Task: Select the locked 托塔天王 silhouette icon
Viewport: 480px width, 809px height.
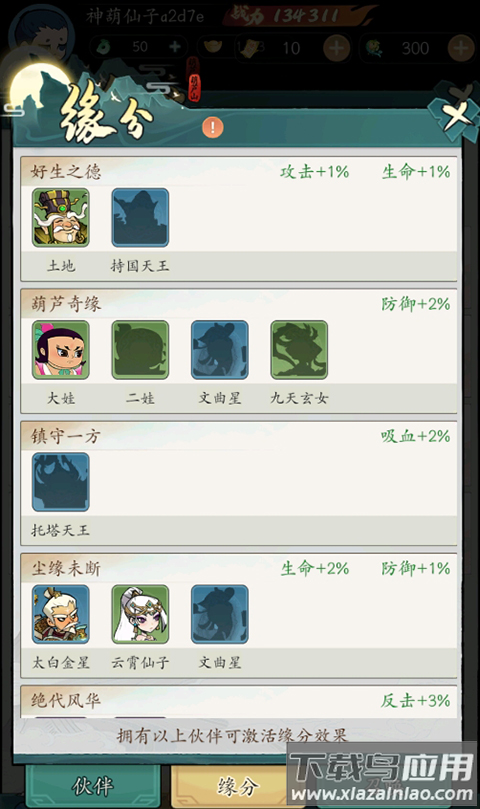Action: point(60,482)
